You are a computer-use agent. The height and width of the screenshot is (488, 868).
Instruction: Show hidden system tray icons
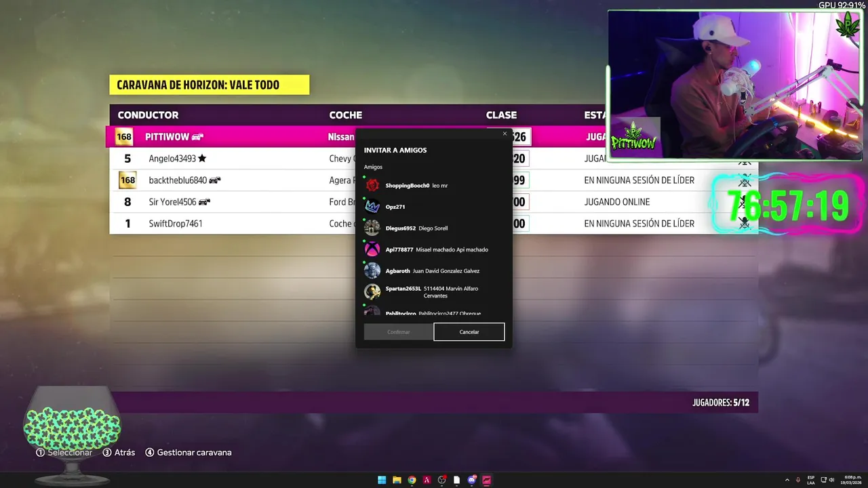(x=787, y=480)
